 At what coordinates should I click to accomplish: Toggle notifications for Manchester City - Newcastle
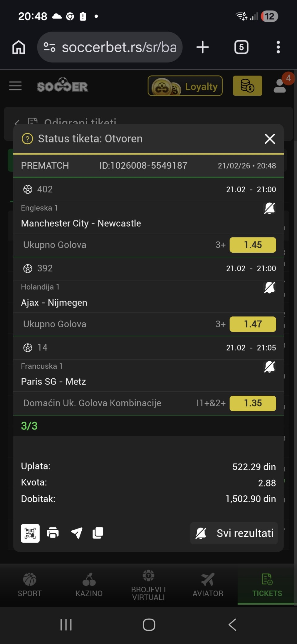[269, 208]
